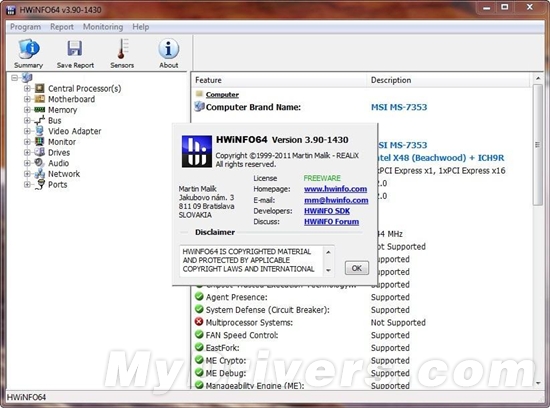The image size is (550, 408).
Task: Open the Sensors thermometer icon
Action: click(x=122, y=49)
